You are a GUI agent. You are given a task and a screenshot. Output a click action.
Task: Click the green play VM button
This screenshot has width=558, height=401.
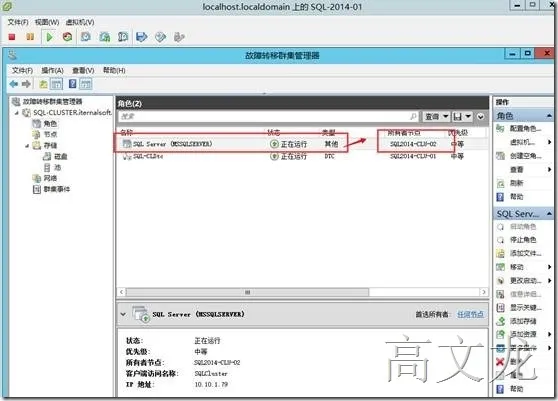(49, 37)
